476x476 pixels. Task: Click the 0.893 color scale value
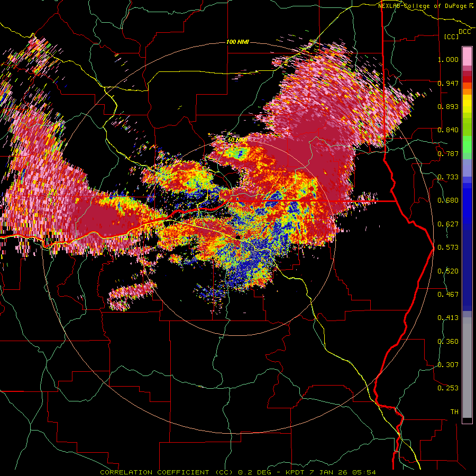pyautogui.click(x=448, y=106)
